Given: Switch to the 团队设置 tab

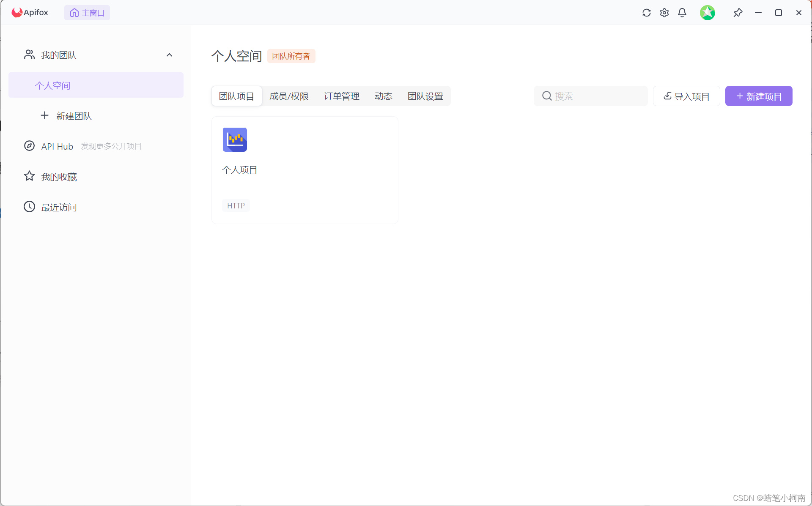Looking at the screenshot, I should pos(425,96).
